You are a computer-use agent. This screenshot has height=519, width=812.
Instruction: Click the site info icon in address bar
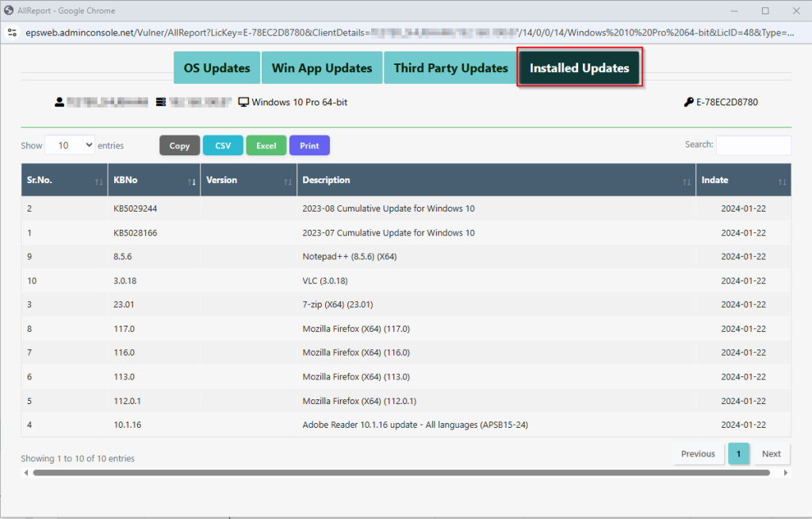pyautogui.click(x=12, y=32)
